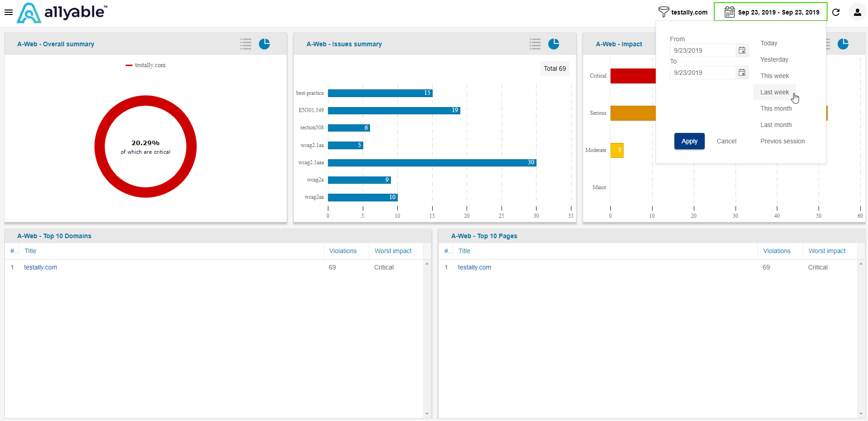This screenshot has width=868, height=421.
Task: Click the yellow Moderate bar in Impact chart
Action: [x=617, y=150]
